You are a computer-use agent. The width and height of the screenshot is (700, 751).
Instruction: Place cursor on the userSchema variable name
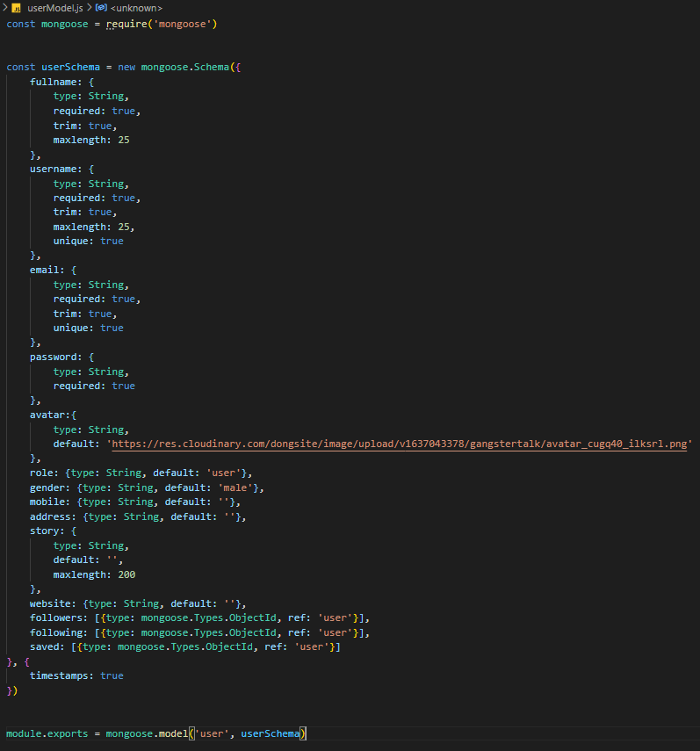click(x=73, y=66)
